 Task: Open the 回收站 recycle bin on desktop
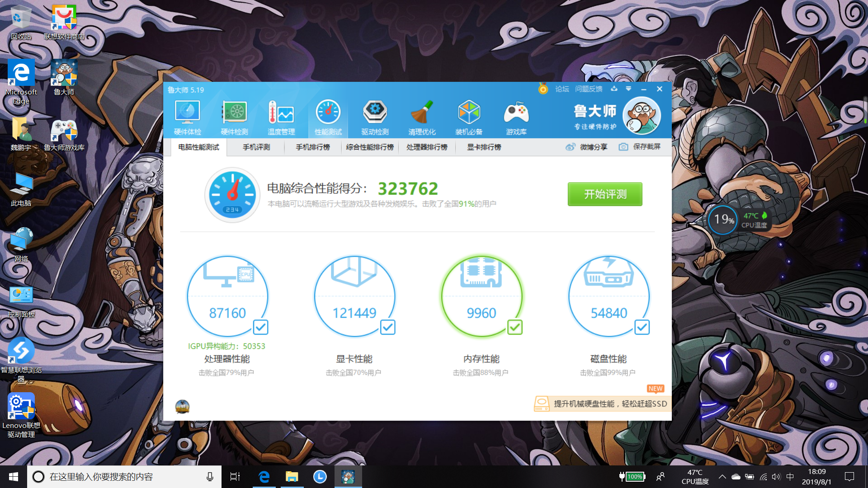coord(21,23)
